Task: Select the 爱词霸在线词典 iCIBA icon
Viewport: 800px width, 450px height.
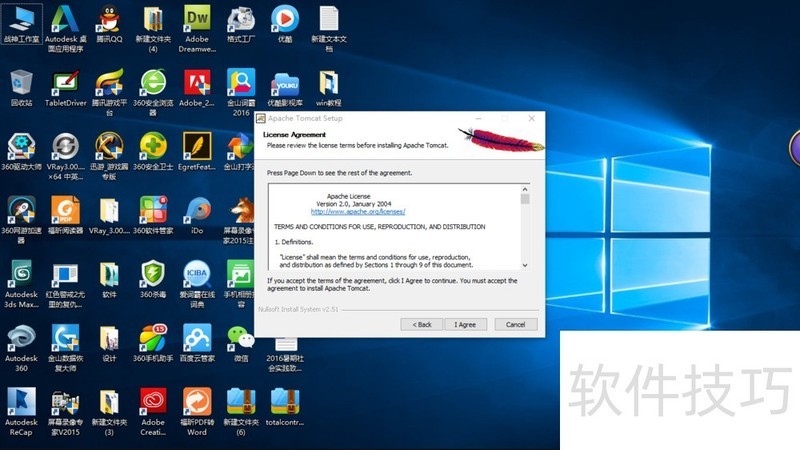Action: coord(197,284)
